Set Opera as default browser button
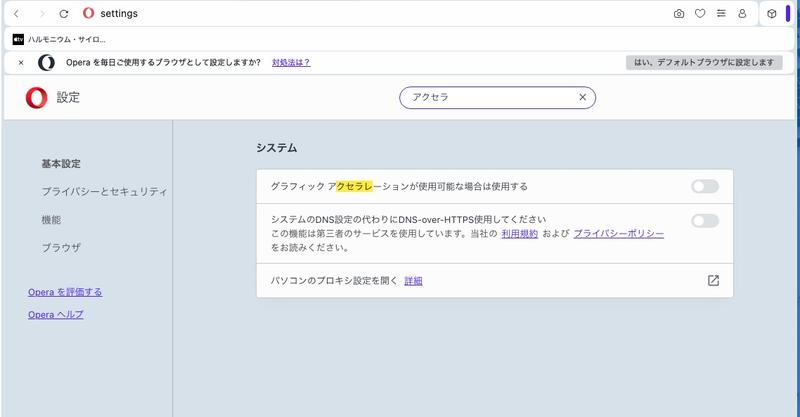This screenshot has width=800, height=417. click(x=704, y=62)
